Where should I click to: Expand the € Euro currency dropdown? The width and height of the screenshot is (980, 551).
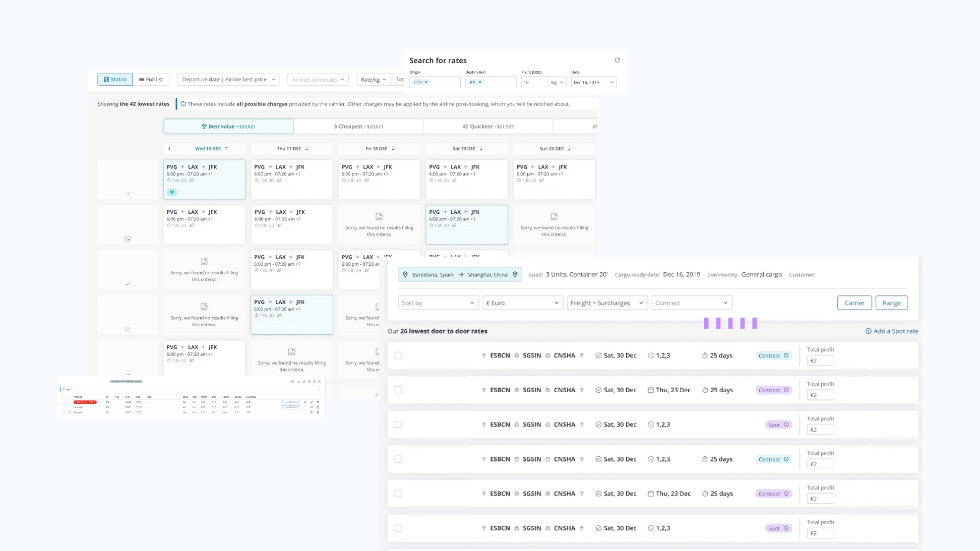[x=523, y=303]
